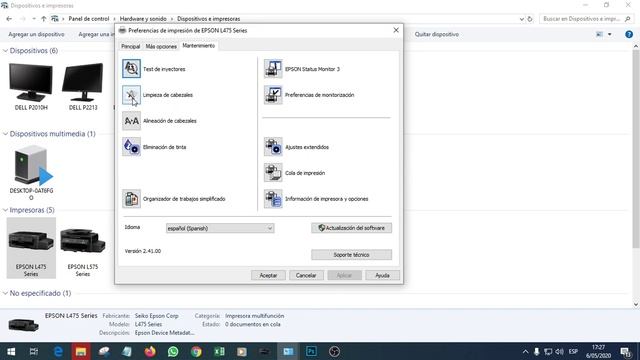Open the Windows Start menu
This screenshot has height=360, width=640.
(11, 351)
